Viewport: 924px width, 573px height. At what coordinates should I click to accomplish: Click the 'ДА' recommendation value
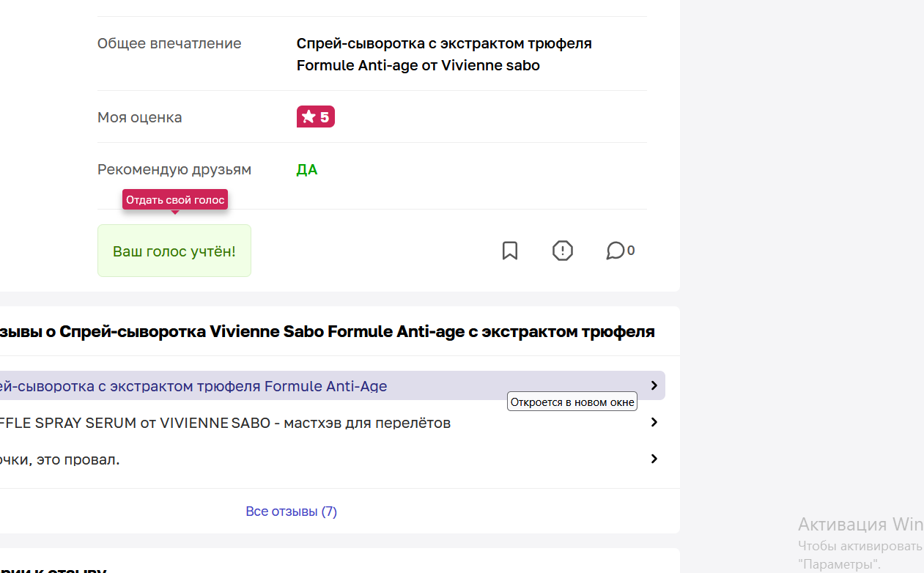[307, 170]
